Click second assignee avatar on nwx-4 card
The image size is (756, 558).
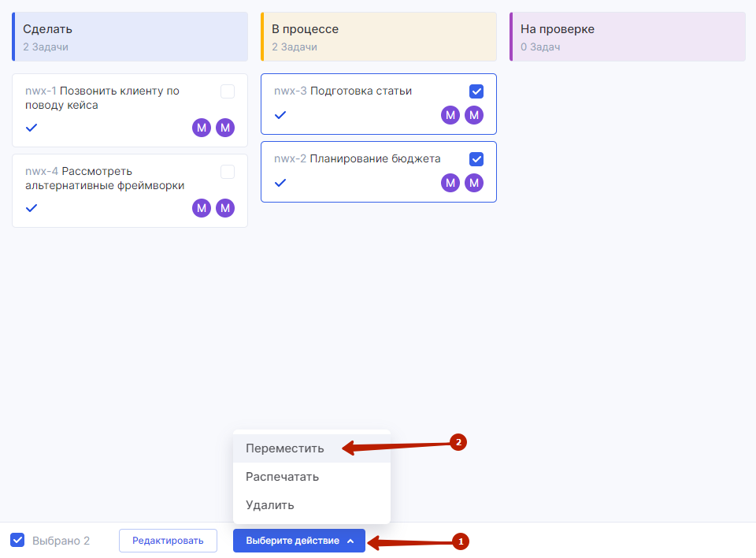(226, 208)
